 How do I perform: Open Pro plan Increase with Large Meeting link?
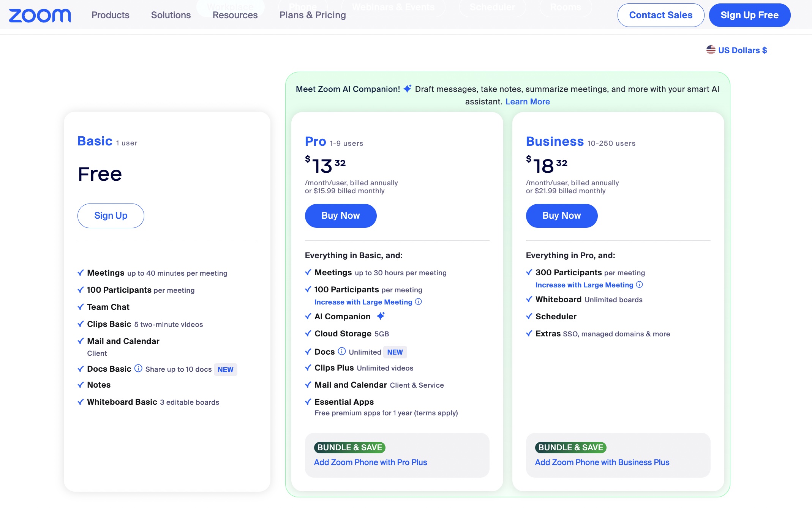(363, 302)
